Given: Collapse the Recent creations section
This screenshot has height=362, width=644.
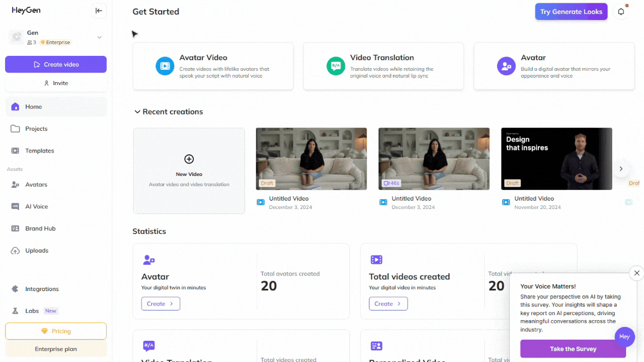Looking at the screenshot, I should [x=137, y=112].
